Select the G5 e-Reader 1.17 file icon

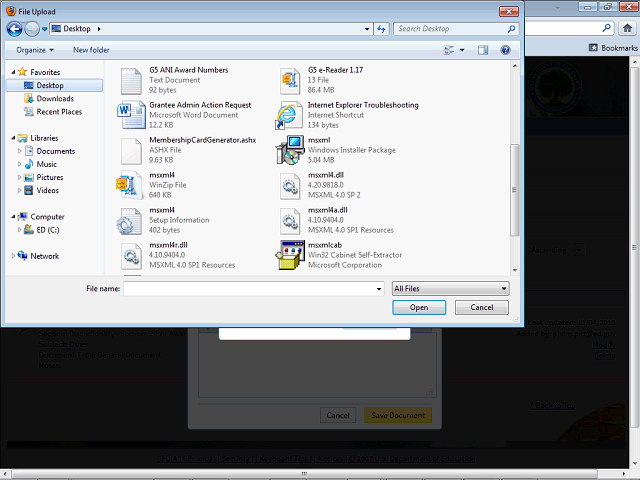[290, 81]
